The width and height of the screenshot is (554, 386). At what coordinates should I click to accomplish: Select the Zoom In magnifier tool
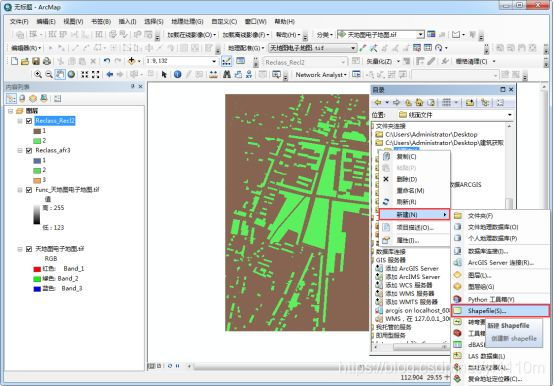38,75
